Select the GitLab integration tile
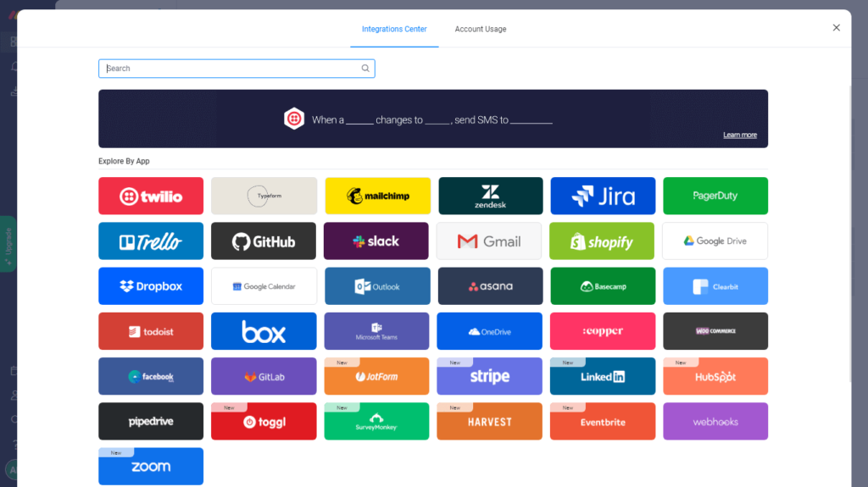 [264, 376]
